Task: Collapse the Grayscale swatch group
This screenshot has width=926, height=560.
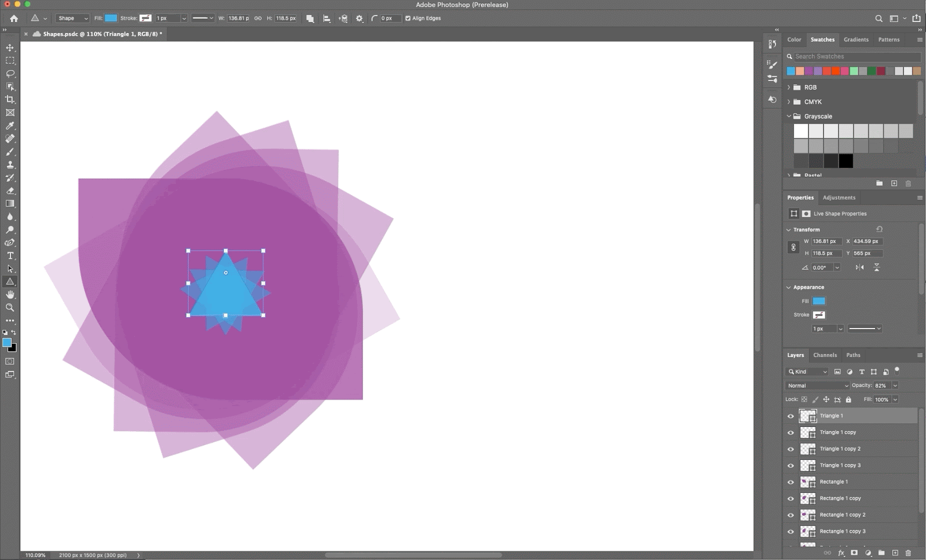Action: tap(789, 116)
